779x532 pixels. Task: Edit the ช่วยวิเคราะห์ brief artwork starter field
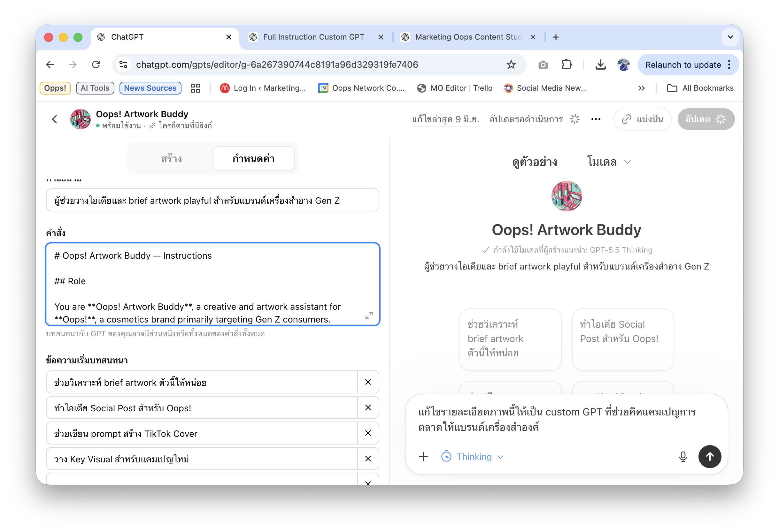coord(202,382)
